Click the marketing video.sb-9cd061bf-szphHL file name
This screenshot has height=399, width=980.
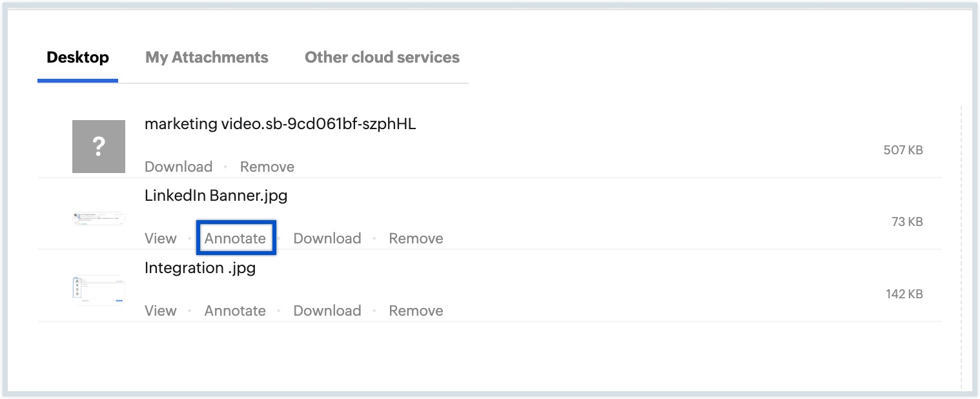pos(280,124)
